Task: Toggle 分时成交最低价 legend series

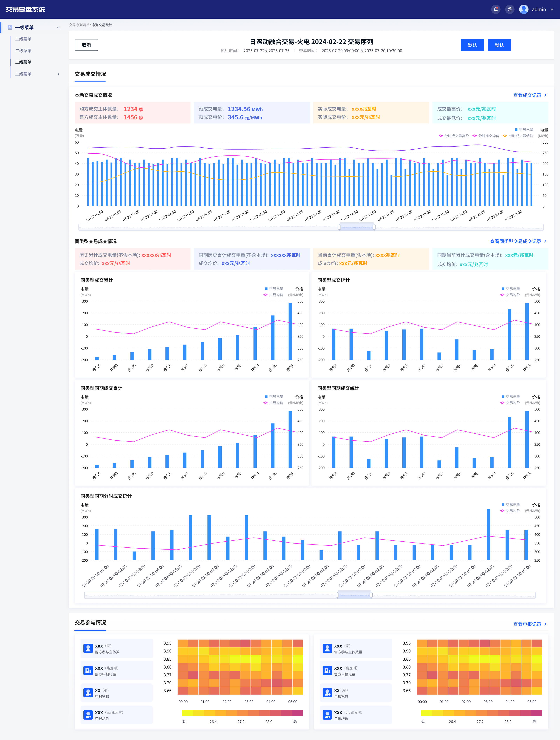Action: [518, 136]
